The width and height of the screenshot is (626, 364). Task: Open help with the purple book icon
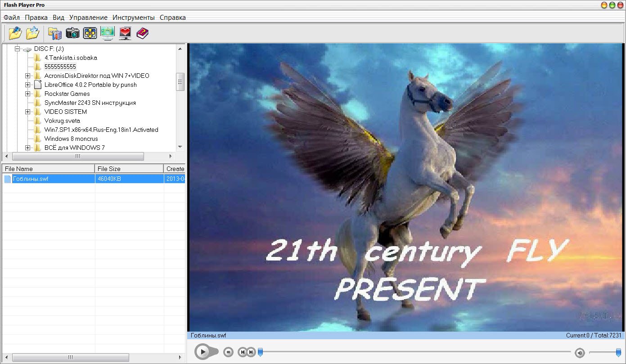pos(142,33)
